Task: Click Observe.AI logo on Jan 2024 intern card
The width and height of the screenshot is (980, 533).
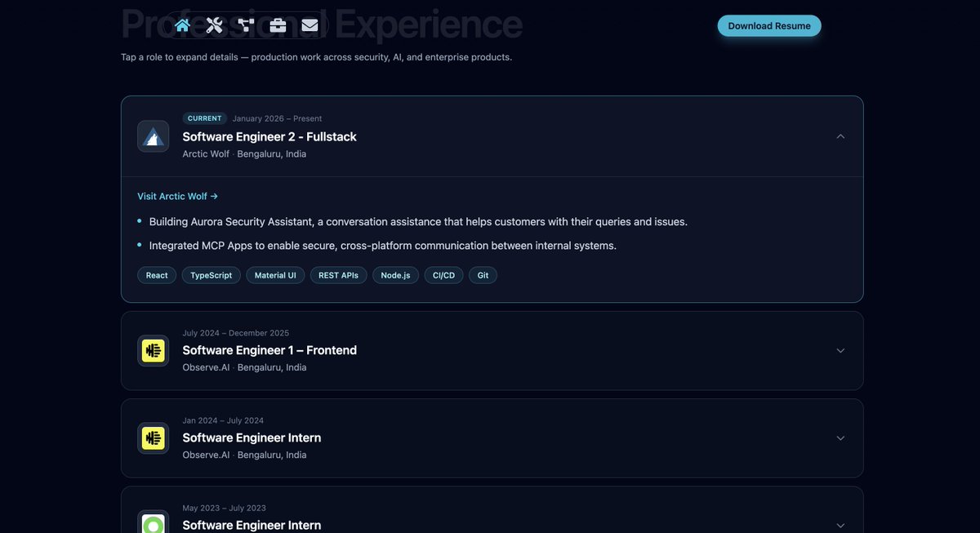Action: (x=153, y=438)
